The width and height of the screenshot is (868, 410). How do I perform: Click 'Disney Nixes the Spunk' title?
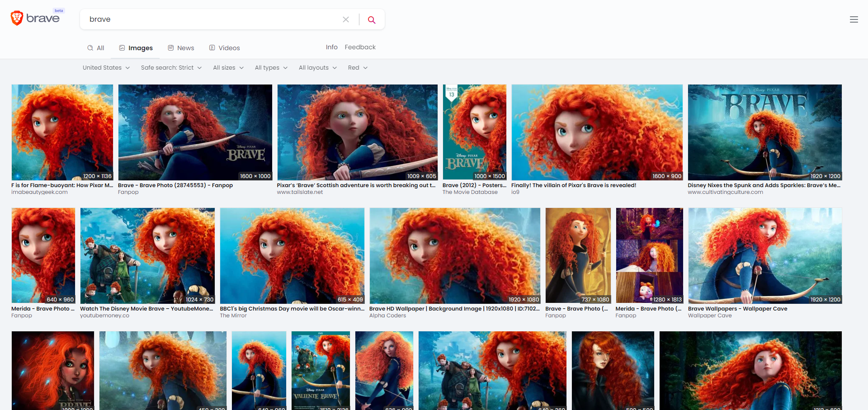coord(764,185)
